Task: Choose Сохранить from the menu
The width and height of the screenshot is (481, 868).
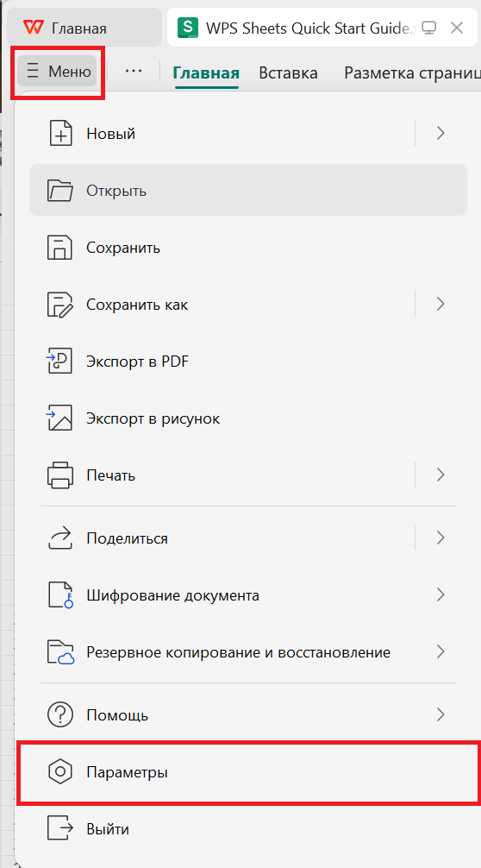Action: click(x=248, y=248)
